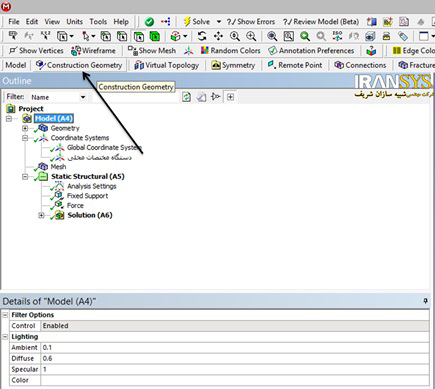Open the File menu

click(14, 22)
